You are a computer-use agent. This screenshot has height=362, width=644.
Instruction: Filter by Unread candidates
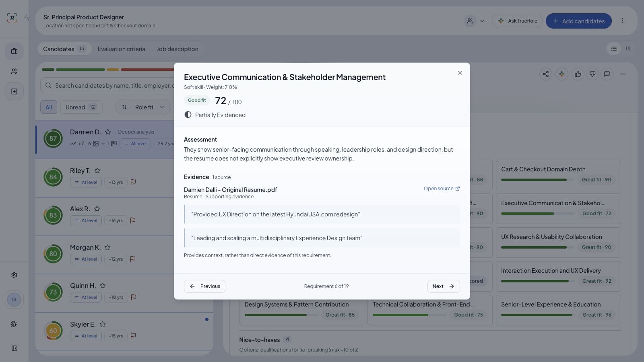coord(81,107)
